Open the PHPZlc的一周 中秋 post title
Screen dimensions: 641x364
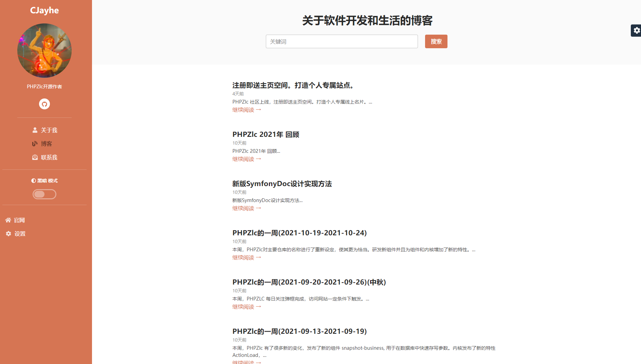point(309,282)
